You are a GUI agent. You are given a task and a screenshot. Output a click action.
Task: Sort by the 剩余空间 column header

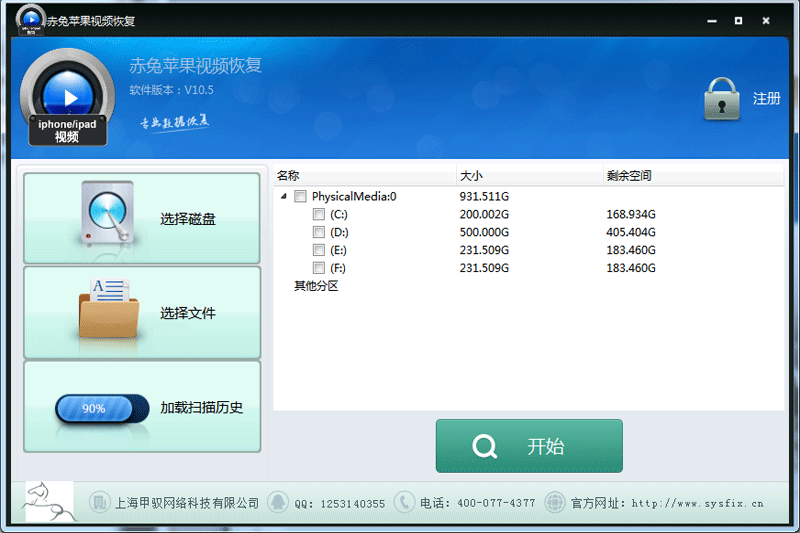click(x=693, y=175)
